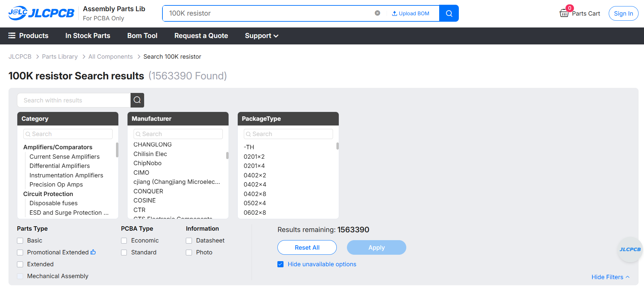Click the Manufacturer list scrollbar

(227, 155)
